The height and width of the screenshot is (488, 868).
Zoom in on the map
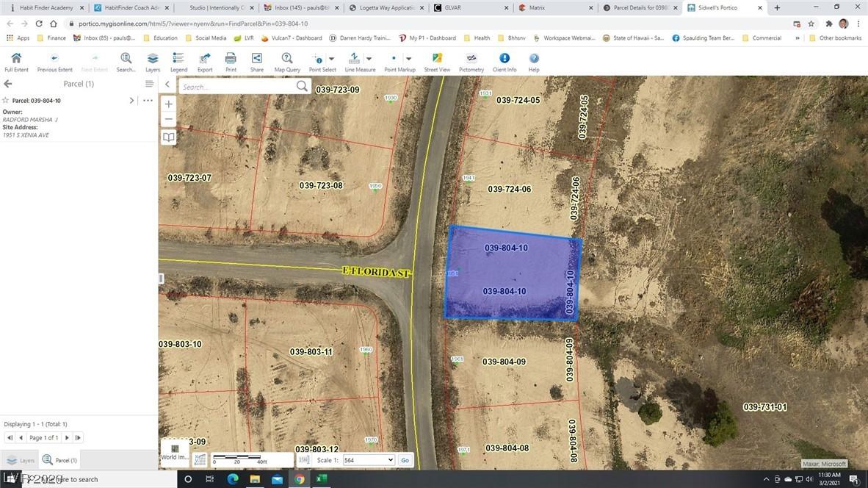pyautogui.click(x=169, y=104)
